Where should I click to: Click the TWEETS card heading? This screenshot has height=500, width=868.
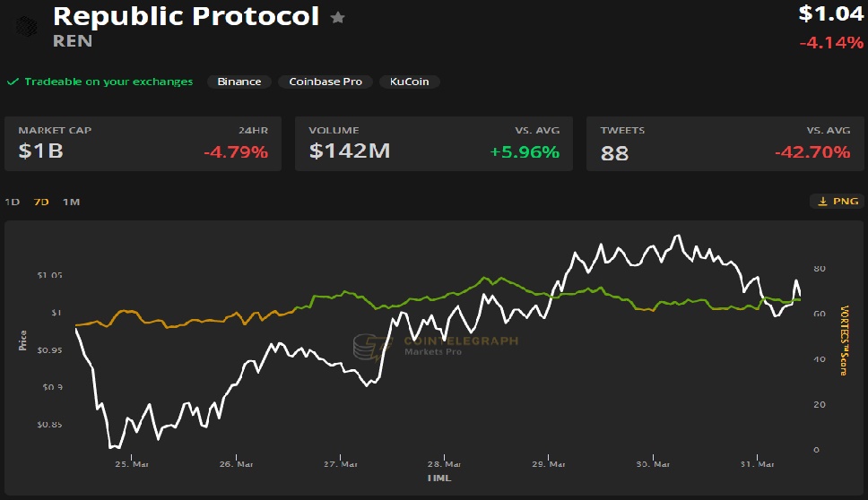623,131
